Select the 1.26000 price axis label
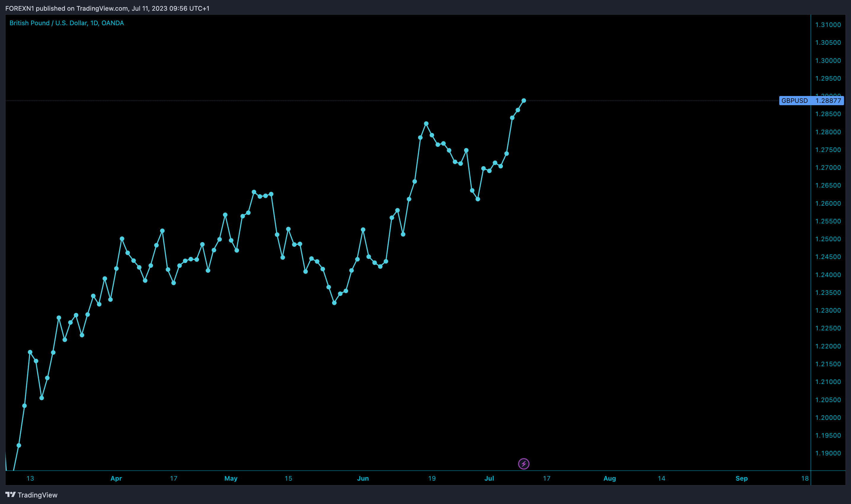 [x=828, y=203]
